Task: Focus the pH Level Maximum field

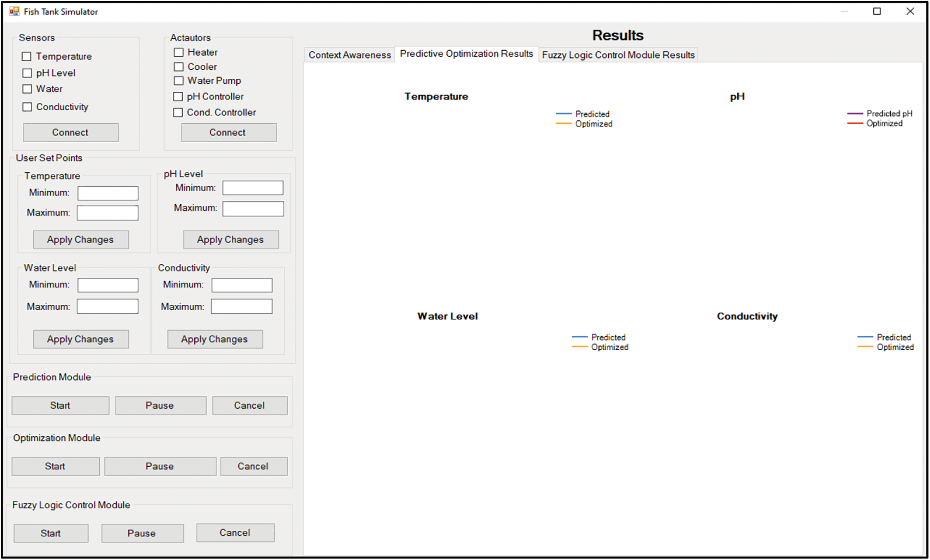Action: [x=253, y=208]
